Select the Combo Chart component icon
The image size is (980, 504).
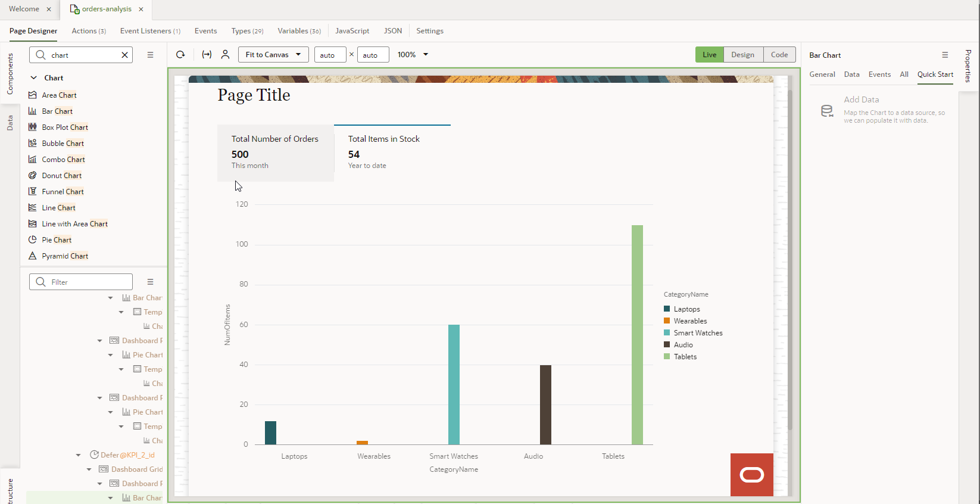[x=33, y=159]
